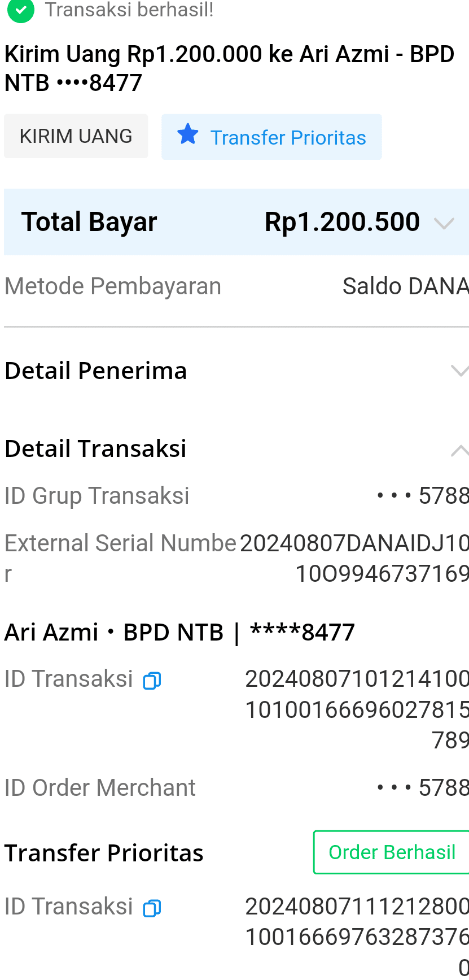This screenshot has height=980, width=469.
Task: Tap the Rp1.200.500 total amount
Action: click(342, 222)
